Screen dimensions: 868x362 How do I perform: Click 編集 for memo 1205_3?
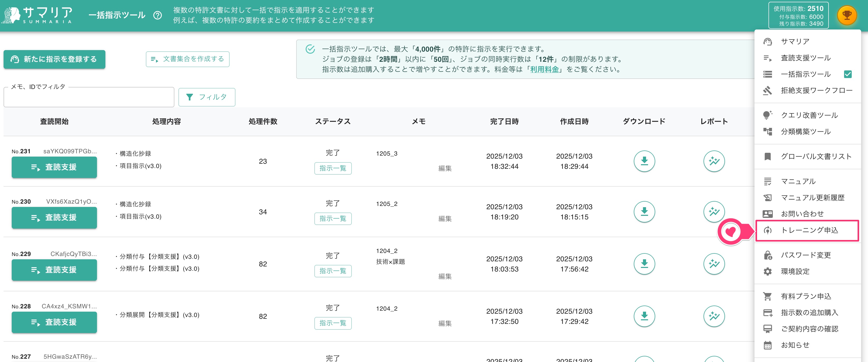click(x=445, y=168)
